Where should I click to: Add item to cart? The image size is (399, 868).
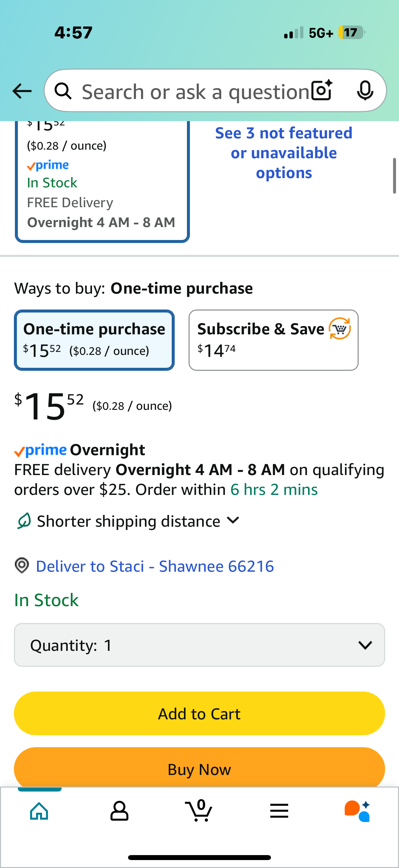pyautogui.click(x=199, y=713)
